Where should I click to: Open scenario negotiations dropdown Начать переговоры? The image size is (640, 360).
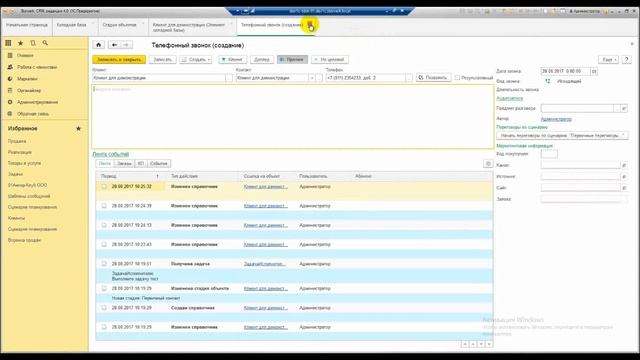(562, 136)
